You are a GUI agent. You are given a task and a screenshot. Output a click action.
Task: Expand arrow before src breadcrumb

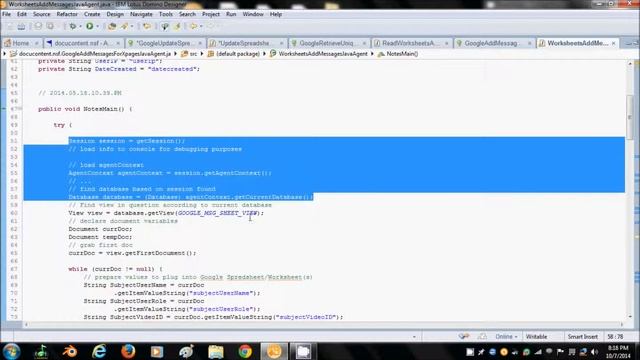click(176, 54)
